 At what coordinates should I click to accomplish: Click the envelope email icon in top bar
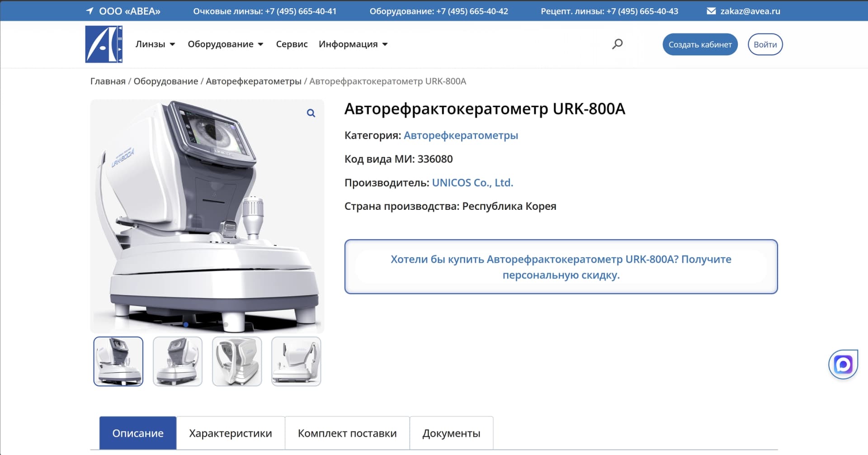click(711, 11)
